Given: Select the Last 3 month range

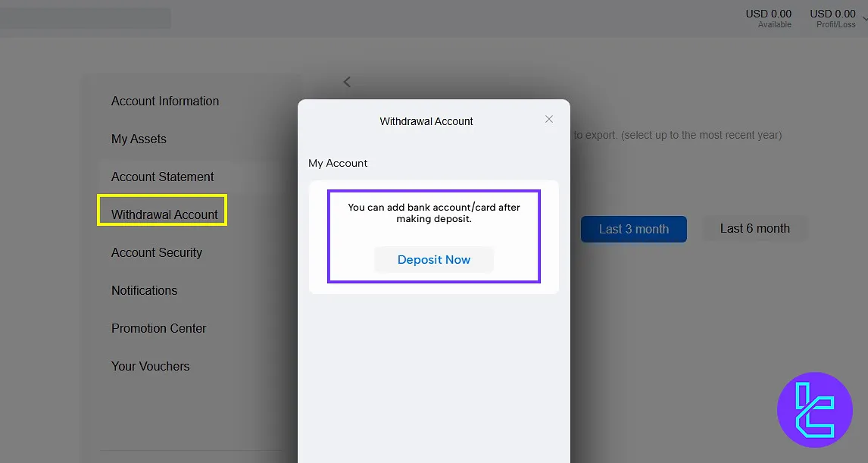Looking at the screenshot, I should [633, 229].
